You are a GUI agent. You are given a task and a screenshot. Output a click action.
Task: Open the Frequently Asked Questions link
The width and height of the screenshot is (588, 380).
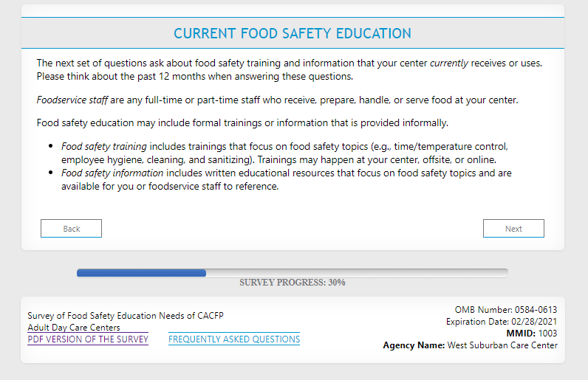[x=234, y=339]
